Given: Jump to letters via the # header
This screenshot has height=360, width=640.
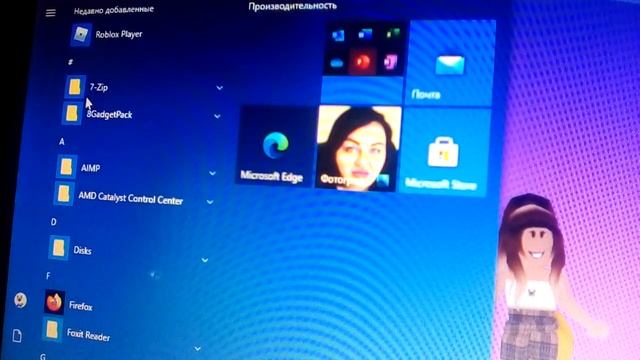Looking at the screenshot, I should [x=70, y=62].
